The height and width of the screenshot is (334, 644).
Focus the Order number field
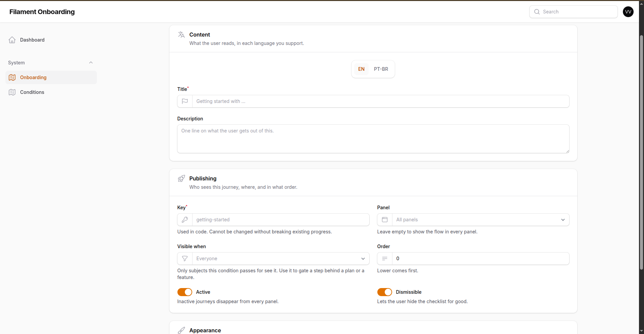(481, 259)
